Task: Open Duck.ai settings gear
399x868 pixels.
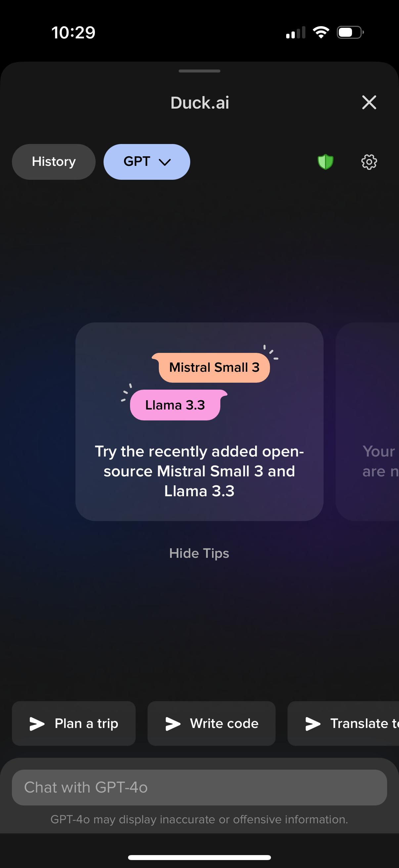Action: click(x=368, y=162)
